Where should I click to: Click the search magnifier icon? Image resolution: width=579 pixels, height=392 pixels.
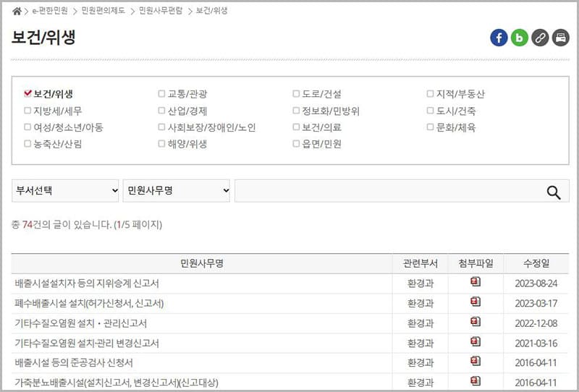(554, 192)
